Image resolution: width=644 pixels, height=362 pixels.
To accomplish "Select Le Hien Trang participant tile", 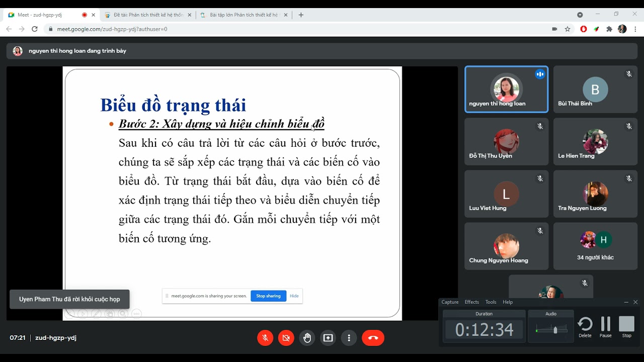I will tap(595, 141).
